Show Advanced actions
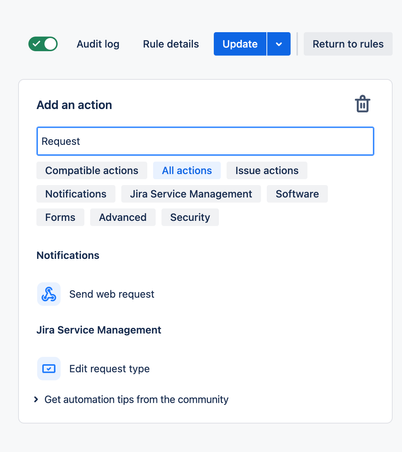This screenshot has height=452, width=402. (x=123, y=217)
